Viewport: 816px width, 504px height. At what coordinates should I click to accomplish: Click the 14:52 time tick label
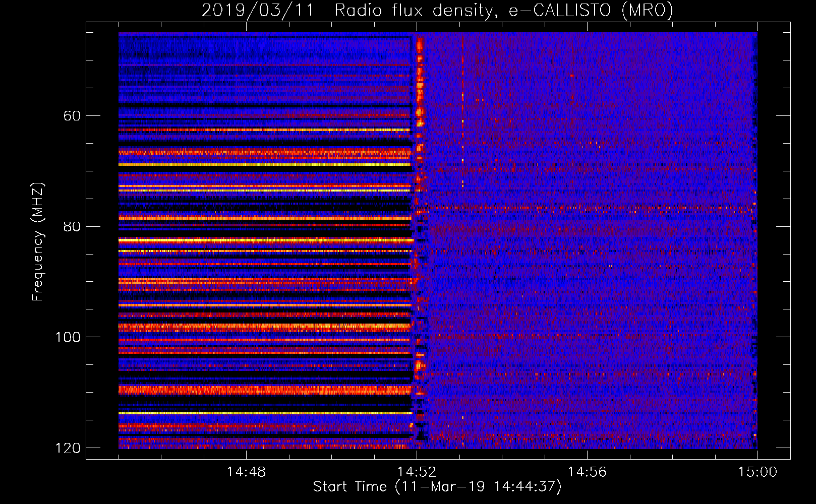(417, 472)
